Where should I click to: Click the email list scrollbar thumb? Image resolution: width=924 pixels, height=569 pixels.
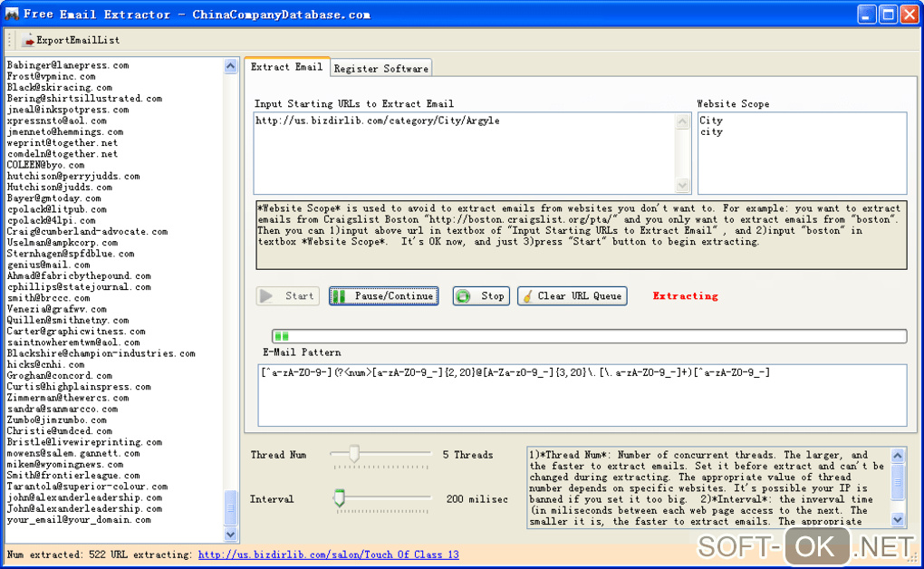230,507
